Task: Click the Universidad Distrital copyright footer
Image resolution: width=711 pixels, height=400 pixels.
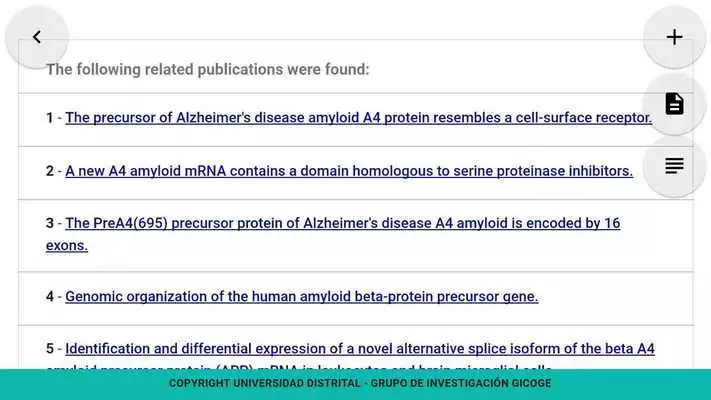Action: [360, 384]
